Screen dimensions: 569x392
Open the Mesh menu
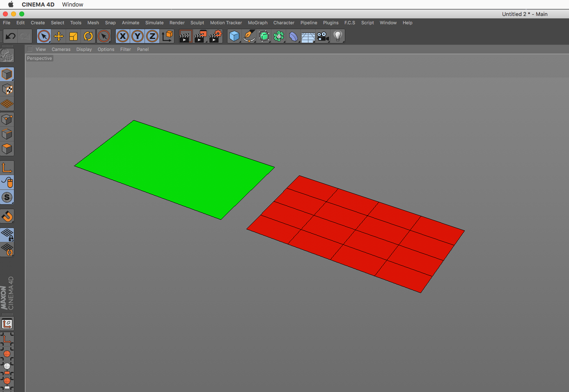[93, 23]
